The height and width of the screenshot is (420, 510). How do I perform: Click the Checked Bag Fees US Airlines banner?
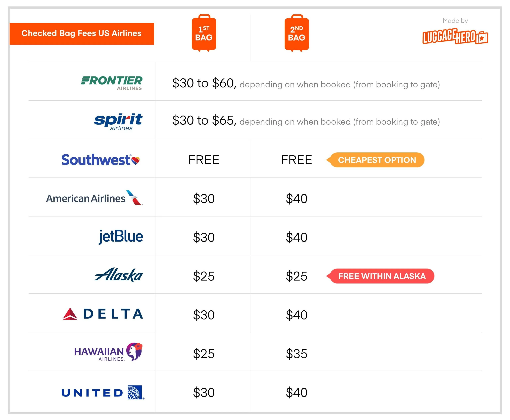(82, 34)
